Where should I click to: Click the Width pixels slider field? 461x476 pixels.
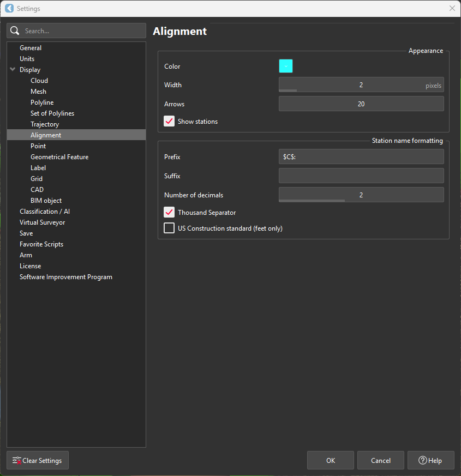(x=361, y=85)
